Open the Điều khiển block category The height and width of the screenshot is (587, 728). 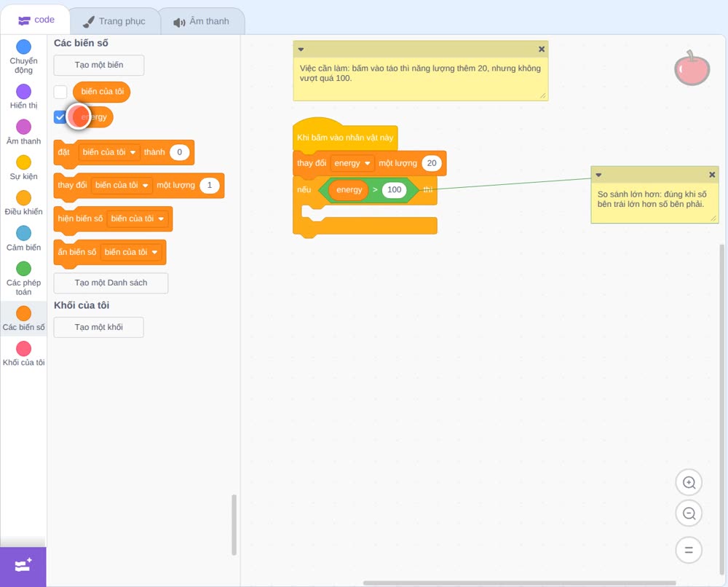pos(23,203)
